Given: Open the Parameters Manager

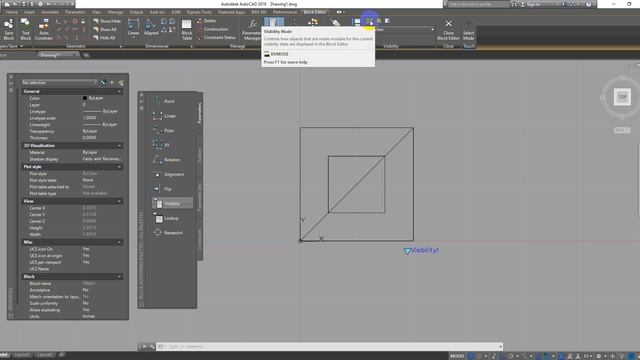Looking at the screenshot, I should [252, 29].
